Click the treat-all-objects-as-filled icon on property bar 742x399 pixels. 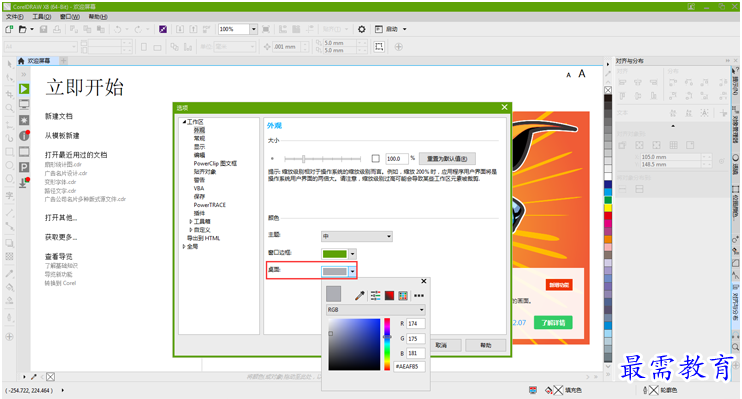[379, 47]
